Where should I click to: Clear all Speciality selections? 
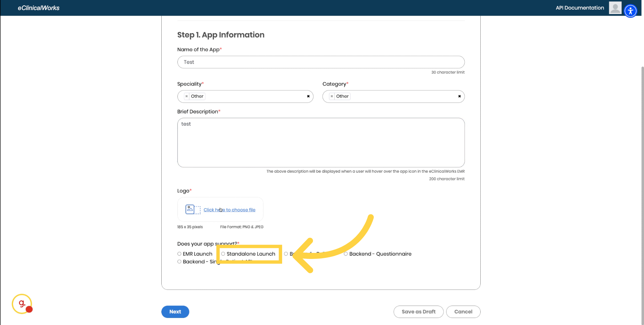(x=308, y=96)
